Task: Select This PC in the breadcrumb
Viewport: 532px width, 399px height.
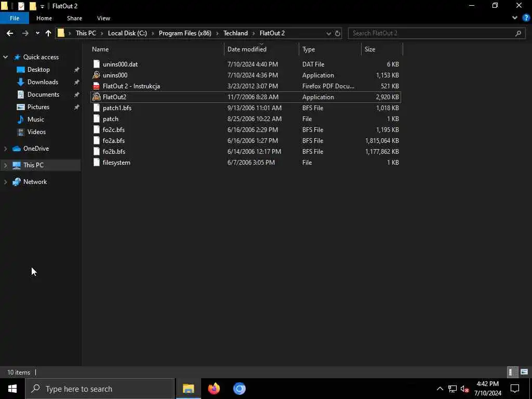Action: [86, 33]
